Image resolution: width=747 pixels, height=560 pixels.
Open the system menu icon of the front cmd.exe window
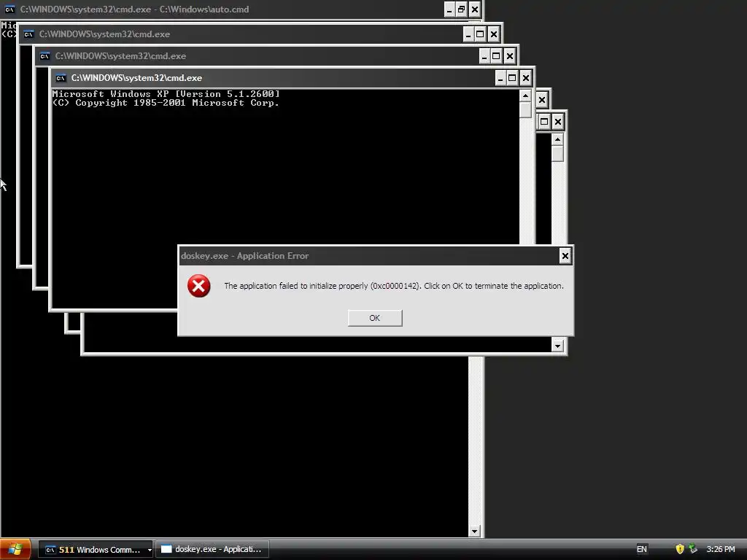[x=61, y=78]
